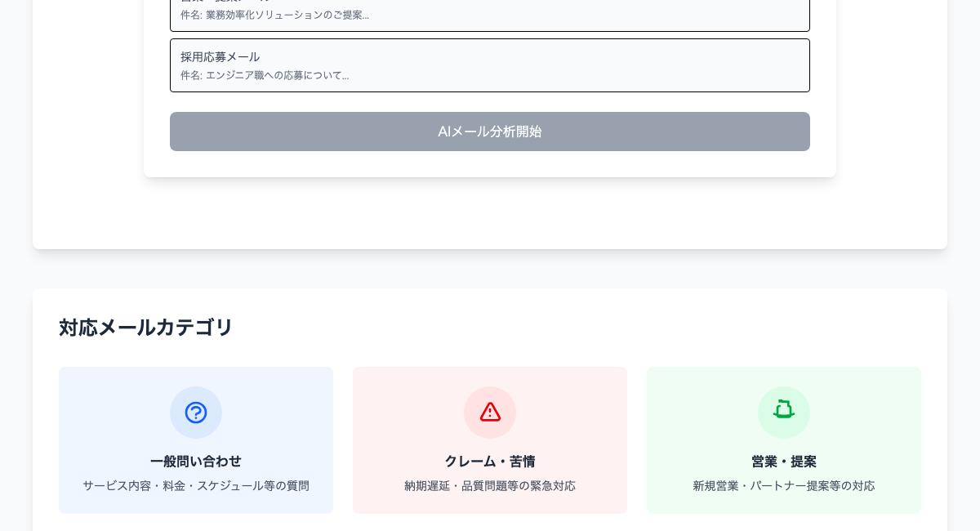980x531 pixels.
Task: Select the email card mentioning 業務効率化ソリューション
Action: click(x=490, y=12)
